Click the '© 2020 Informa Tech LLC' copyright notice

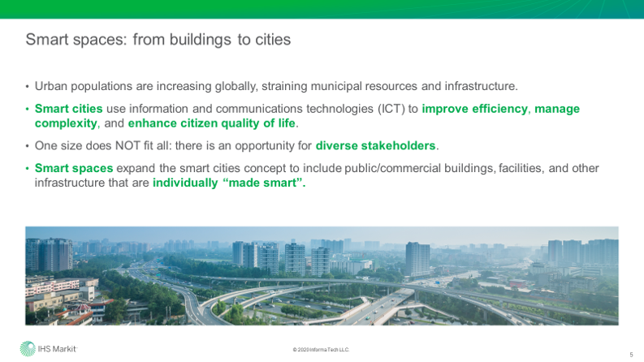pyautogui.click(x=321, y=350)
